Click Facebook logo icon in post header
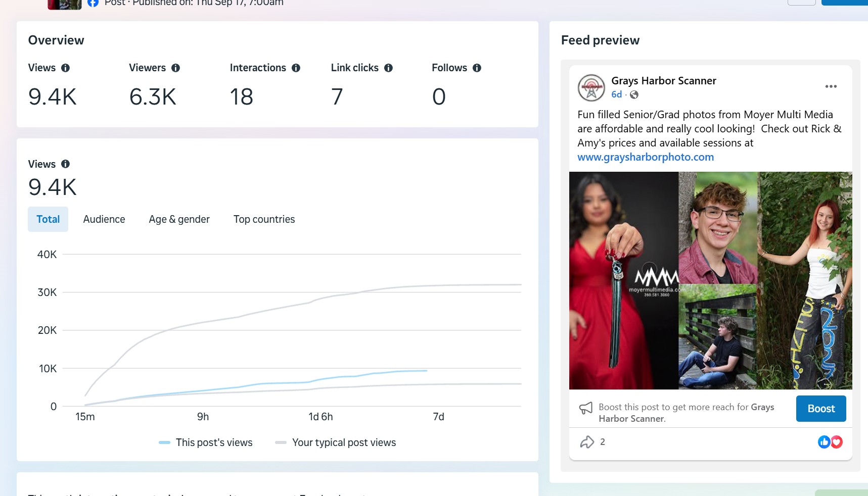The image size is (868, 496). 93,3
